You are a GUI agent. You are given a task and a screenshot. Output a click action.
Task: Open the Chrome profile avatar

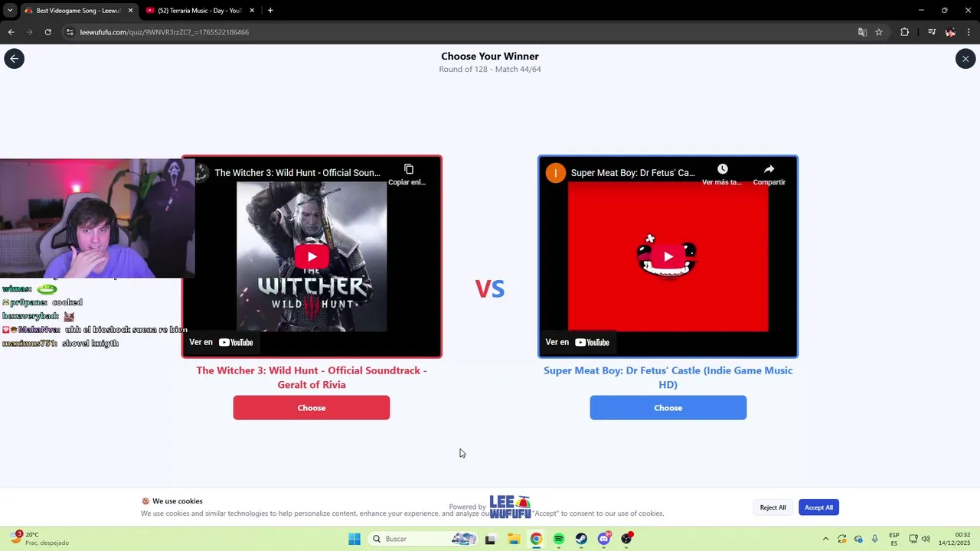(950, 32)
